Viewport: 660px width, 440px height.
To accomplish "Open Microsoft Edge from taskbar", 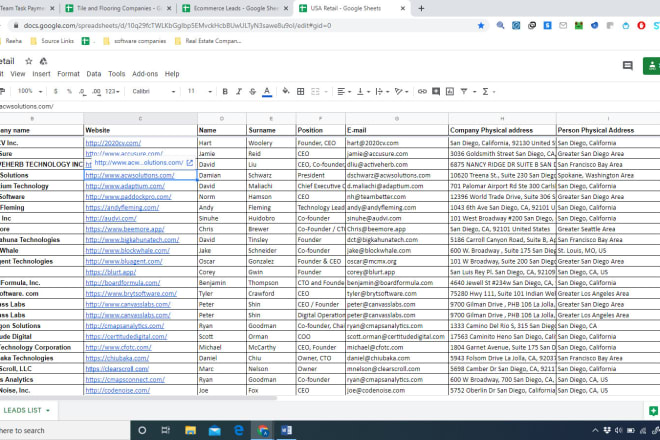I will point(239,430).
